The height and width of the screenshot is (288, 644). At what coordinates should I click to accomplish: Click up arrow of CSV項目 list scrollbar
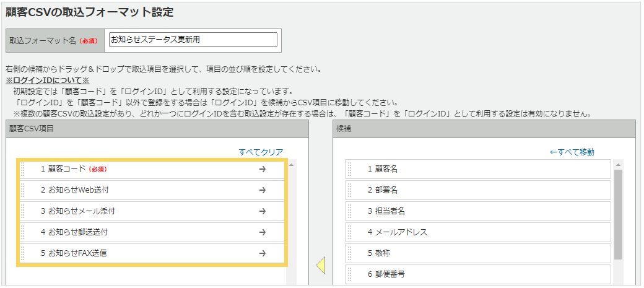coord(291,164)
